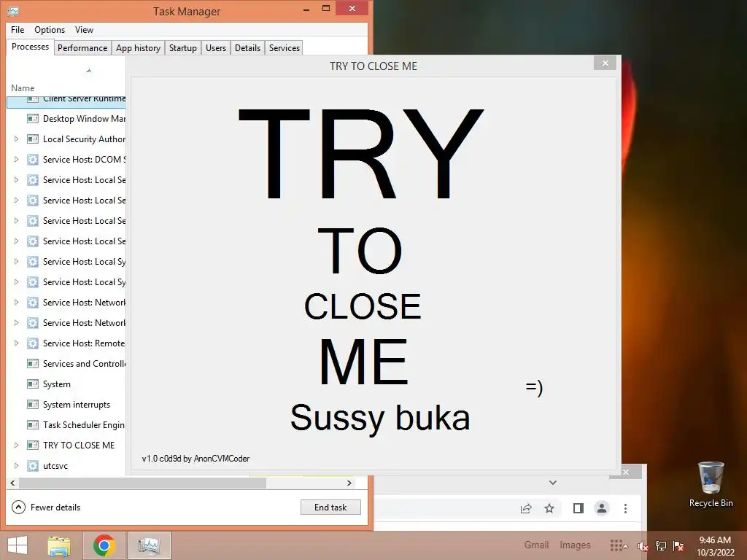Click the muted volume tray icon
The width and height of the screenshot is (747, 560).
click(x=643, y=546)
